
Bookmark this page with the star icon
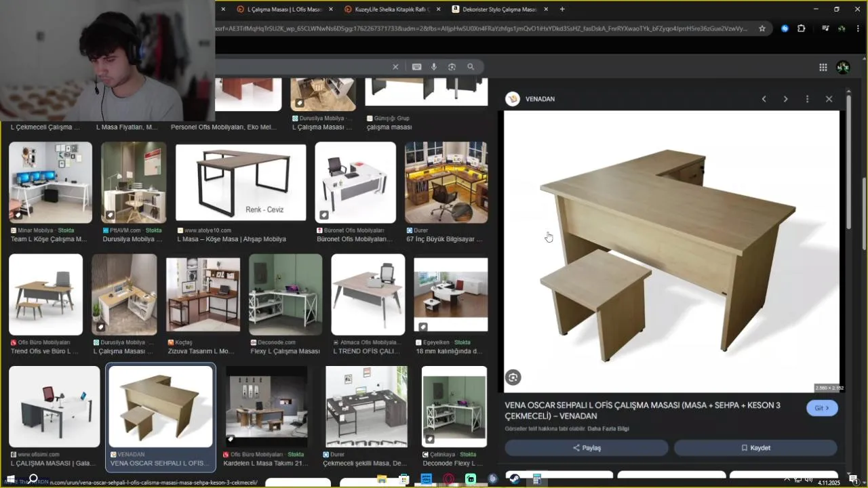tap(762, 28)
